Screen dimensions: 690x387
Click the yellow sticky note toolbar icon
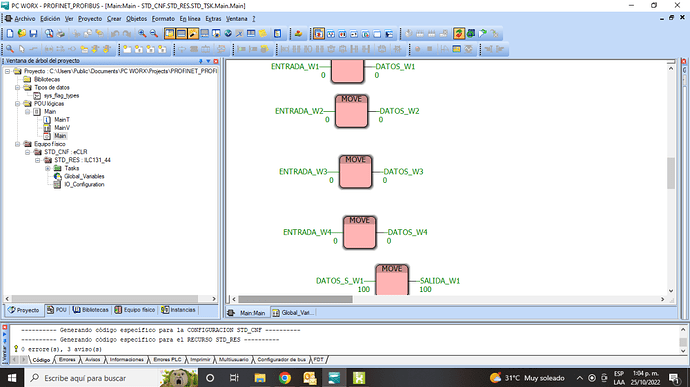coord(263,33)
